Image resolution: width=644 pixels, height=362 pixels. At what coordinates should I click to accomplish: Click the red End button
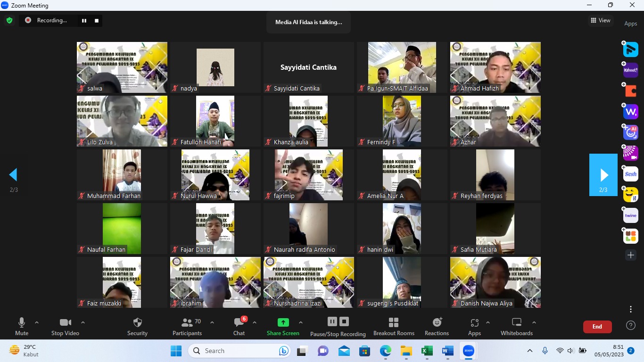click(x=597, y=327)
